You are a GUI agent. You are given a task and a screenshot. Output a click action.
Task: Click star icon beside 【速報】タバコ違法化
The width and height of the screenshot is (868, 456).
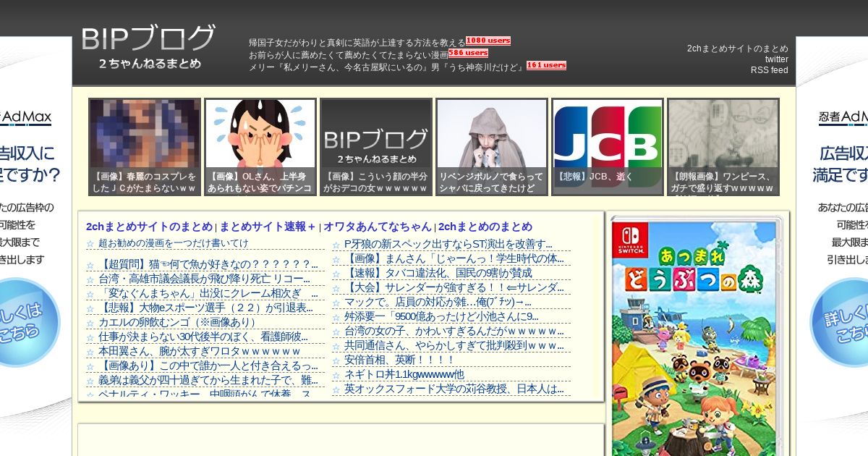pos(336,274)
